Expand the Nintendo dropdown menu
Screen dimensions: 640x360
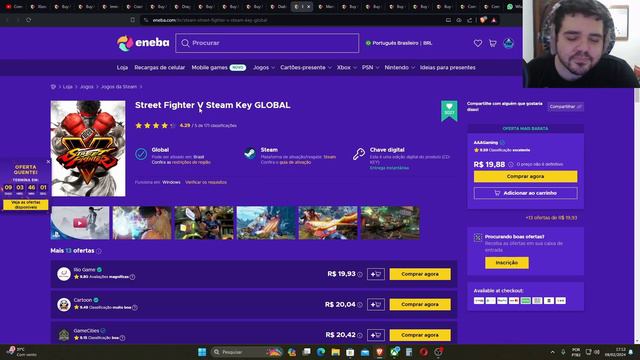pos(400,68)
